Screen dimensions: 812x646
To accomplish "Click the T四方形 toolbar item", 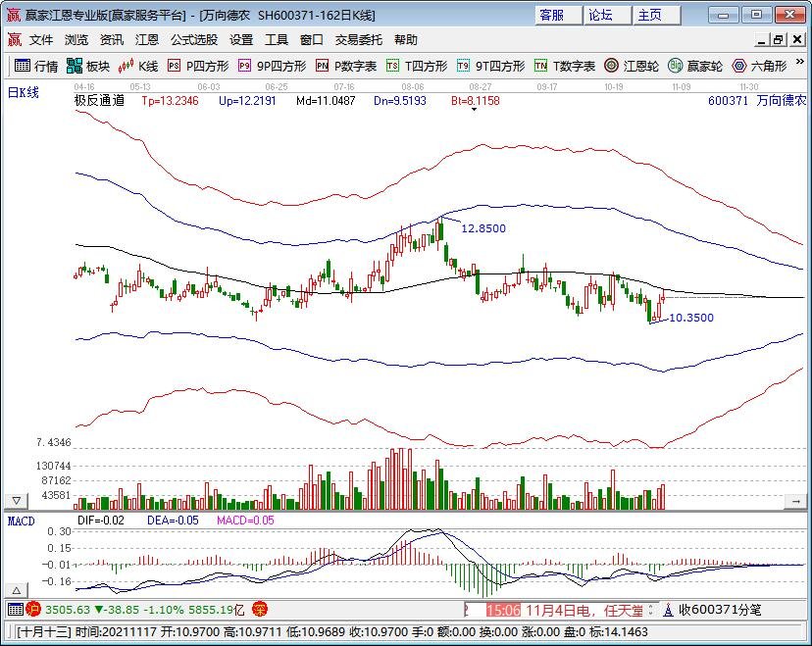I will click(x=416, y=66).
